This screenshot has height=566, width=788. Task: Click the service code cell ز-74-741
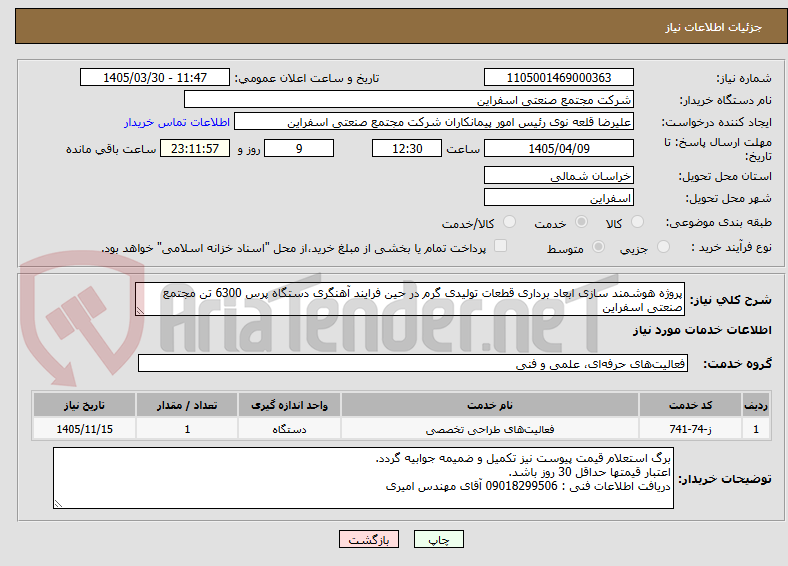click(691, 429)
